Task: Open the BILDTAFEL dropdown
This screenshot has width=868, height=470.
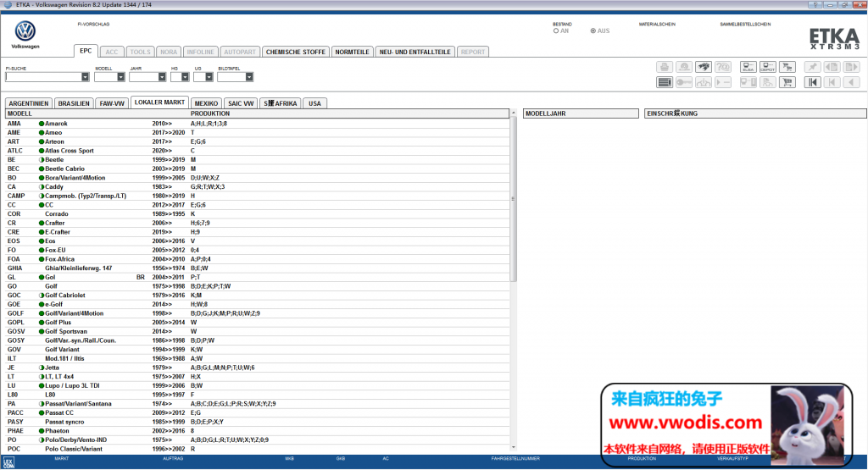Action: [249, 77]
